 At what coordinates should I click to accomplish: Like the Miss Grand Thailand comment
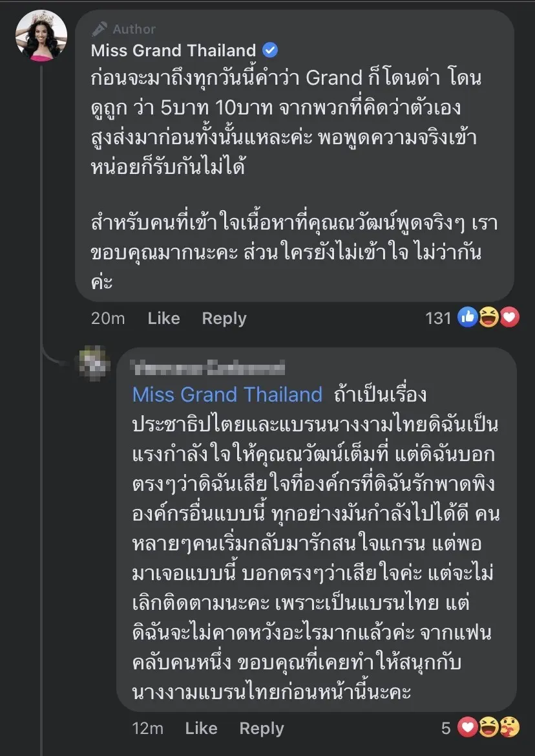pyautogui.click(x=163, y=318)
